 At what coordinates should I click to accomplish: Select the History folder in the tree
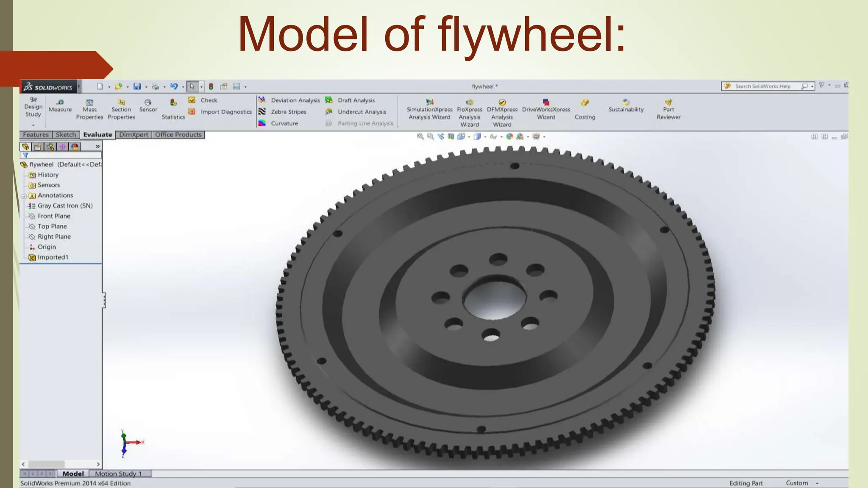43,175
